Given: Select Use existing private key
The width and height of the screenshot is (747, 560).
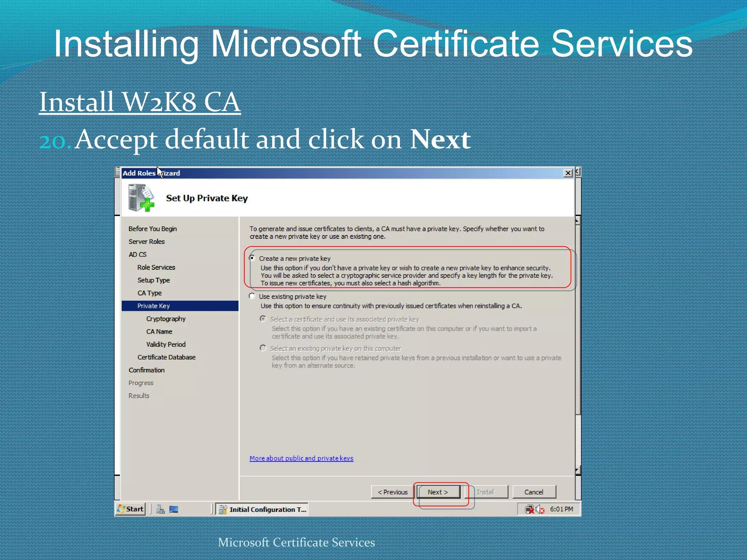Looking at the screenshot, I should click(252, 296).
